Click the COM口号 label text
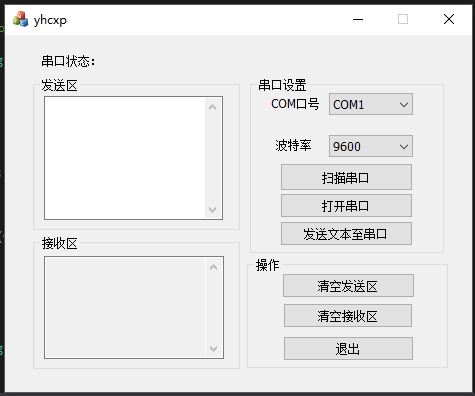 (295, 104)
